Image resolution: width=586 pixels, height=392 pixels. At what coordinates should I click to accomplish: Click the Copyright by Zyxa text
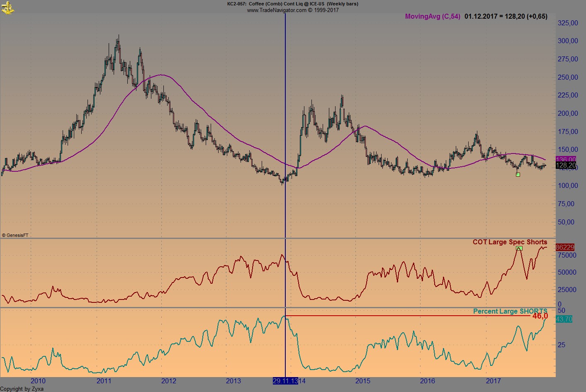22,389
